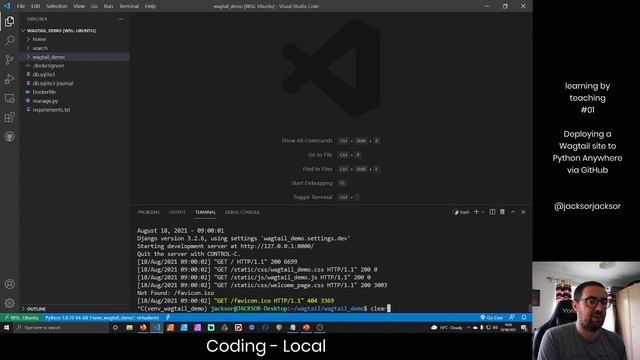
Task: Open Task View from the taskbar
Action: coord(115,327)
